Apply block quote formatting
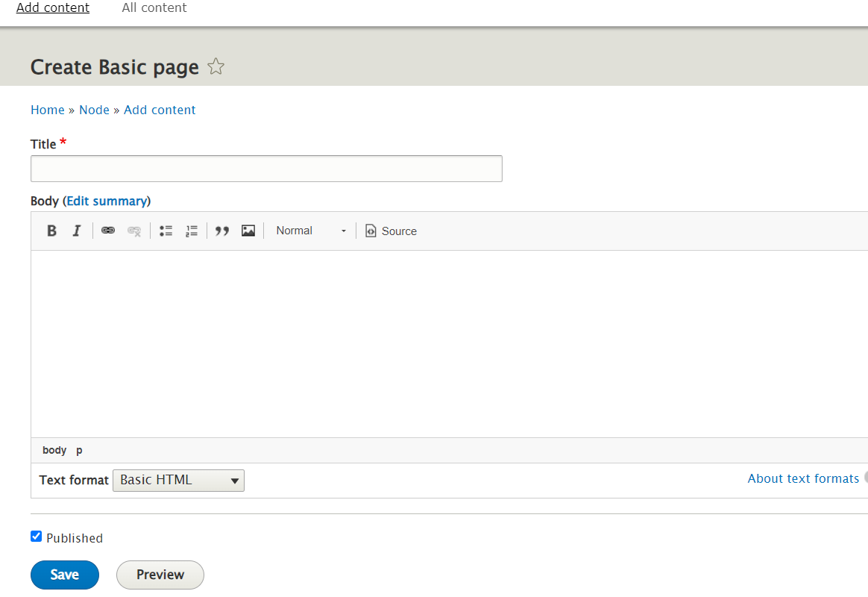Image resolution: width=868 pixels, height=597 pixels. pos(222,231)
